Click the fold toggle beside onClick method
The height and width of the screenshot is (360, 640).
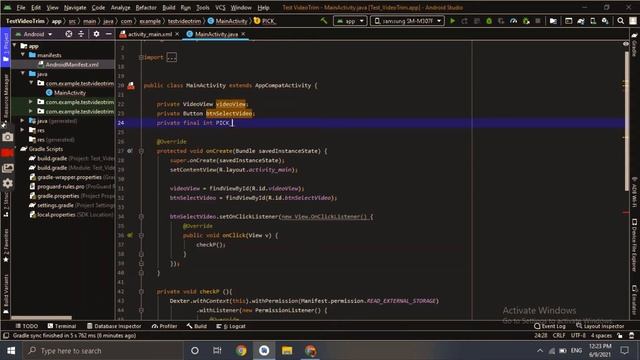[141, 236]
